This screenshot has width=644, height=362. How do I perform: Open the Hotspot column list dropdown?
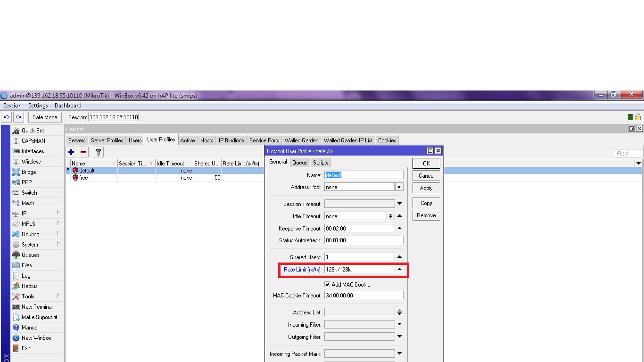pyautogui.click(x=639, y=164)
